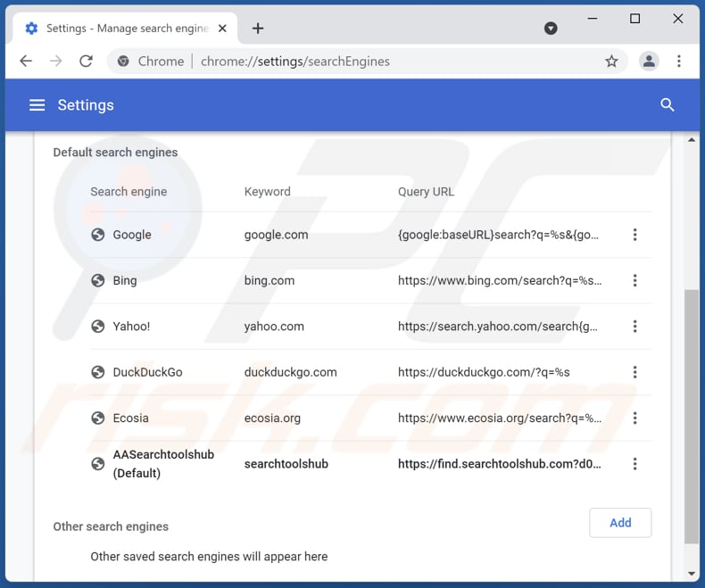Open more actions for DuckDuckGo entry
The image size is (705, 588).
pos(634,372)
